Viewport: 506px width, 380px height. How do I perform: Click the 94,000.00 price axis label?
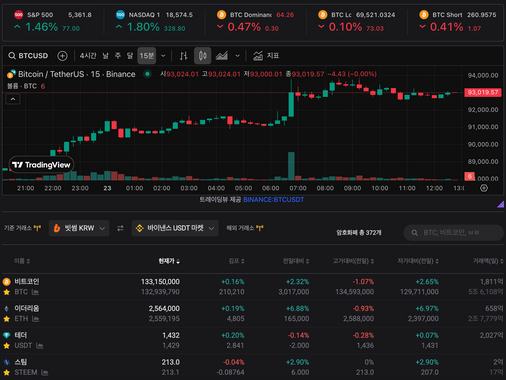(x=483, y=75)
